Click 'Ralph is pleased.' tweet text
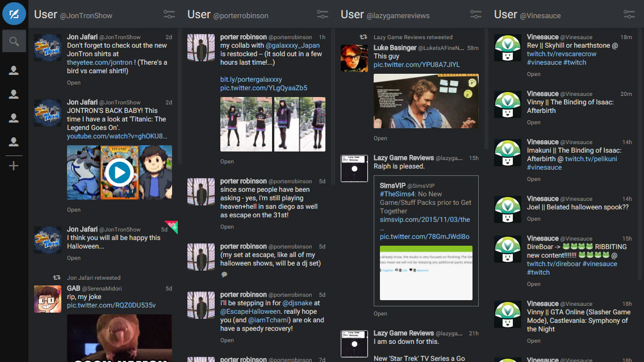 pos(399,167)
